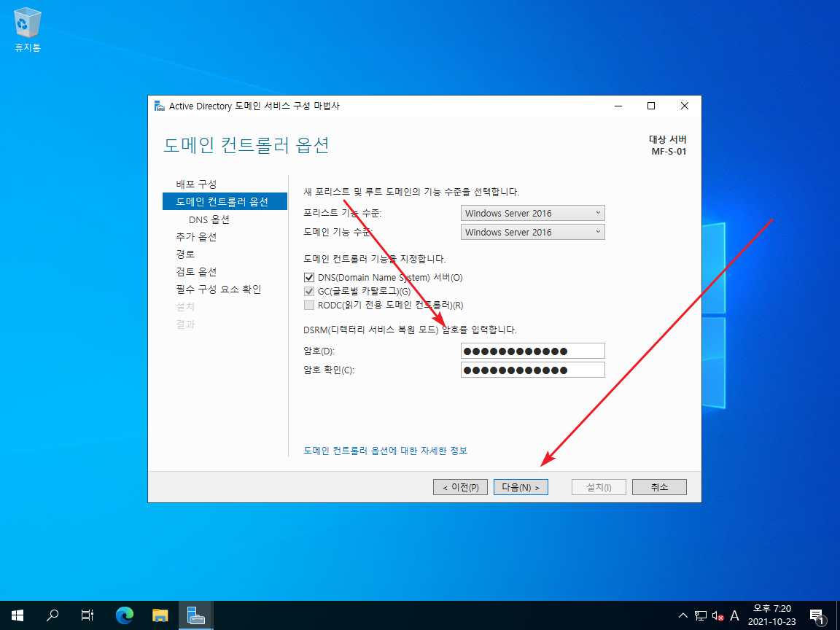Image resolution: width=840 pixels, height=630 pixels.
Task: Close the Active Directory wizard window
Action: (x=684, y=106)
